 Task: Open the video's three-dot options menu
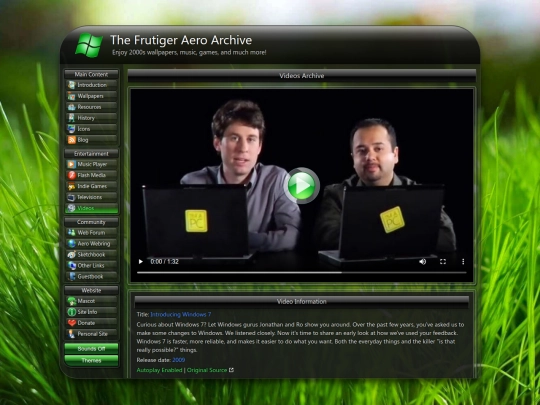pos(463,262)
